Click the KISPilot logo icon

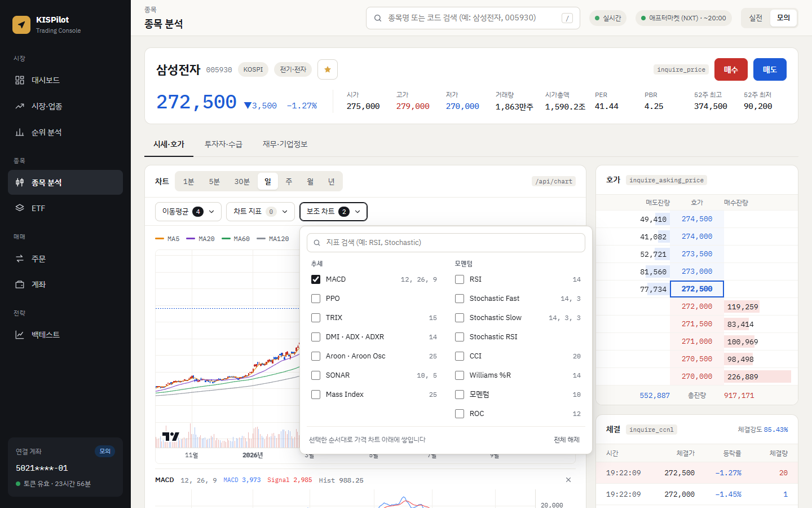[x=21, y=25]
